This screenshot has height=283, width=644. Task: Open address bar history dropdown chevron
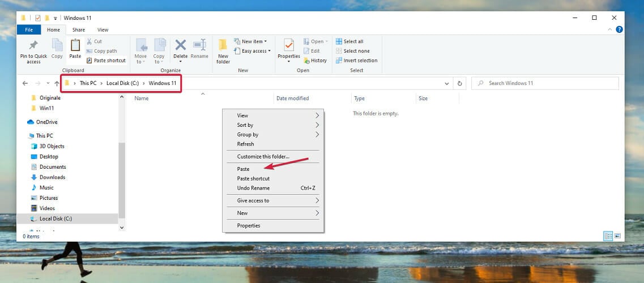pos(447,83)
